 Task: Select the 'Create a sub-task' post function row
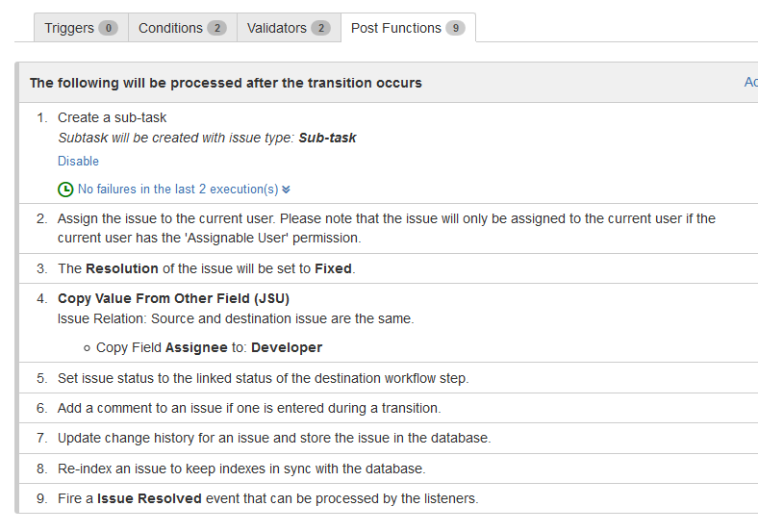tap(389, 153)
